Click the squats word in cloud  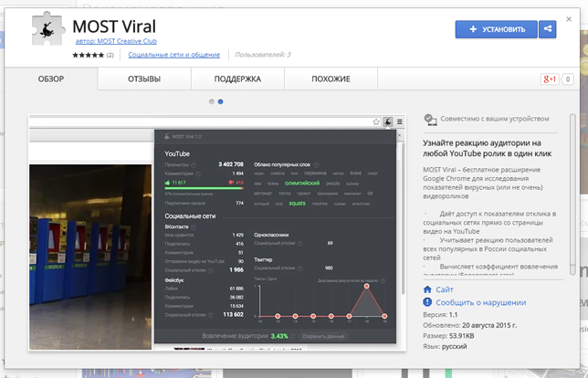[x=297, y=204]
